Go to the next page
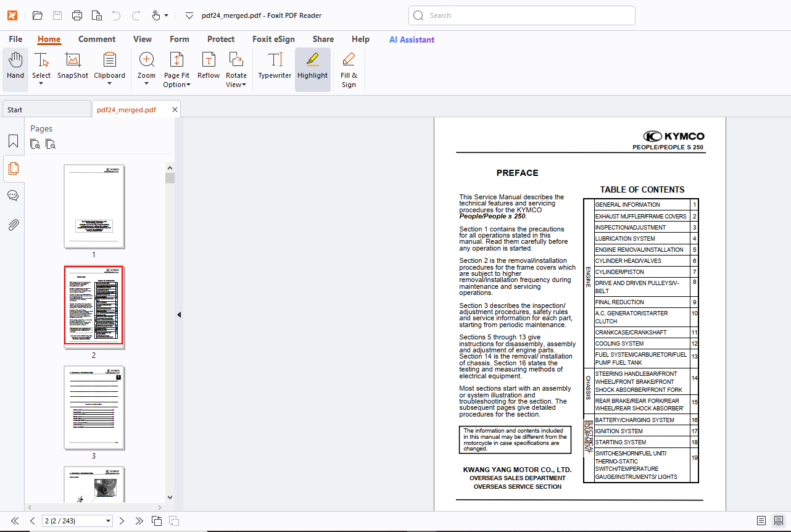 (x=122, y=521)
